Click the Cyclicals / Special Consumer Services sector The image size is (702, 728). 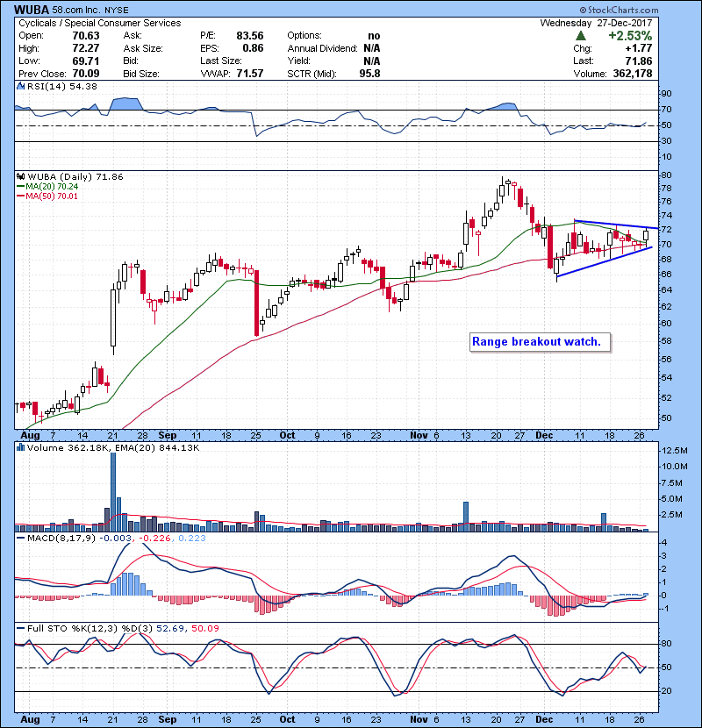[100, 23]
